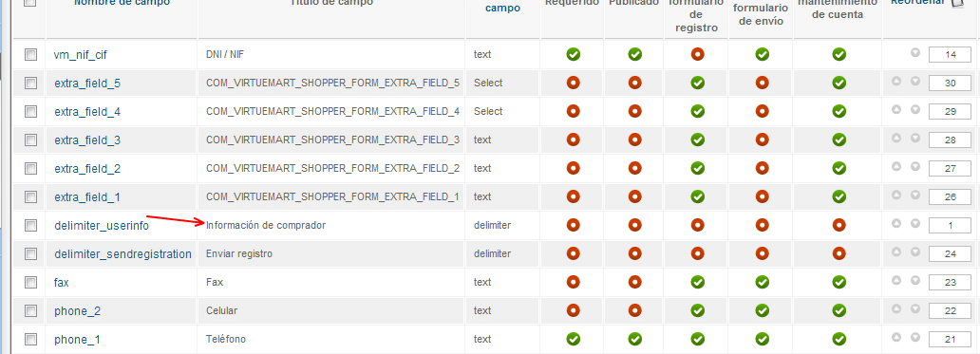Sort by Reordenar column header
This screenshot has width=980, height=354.
coord(917,3)
